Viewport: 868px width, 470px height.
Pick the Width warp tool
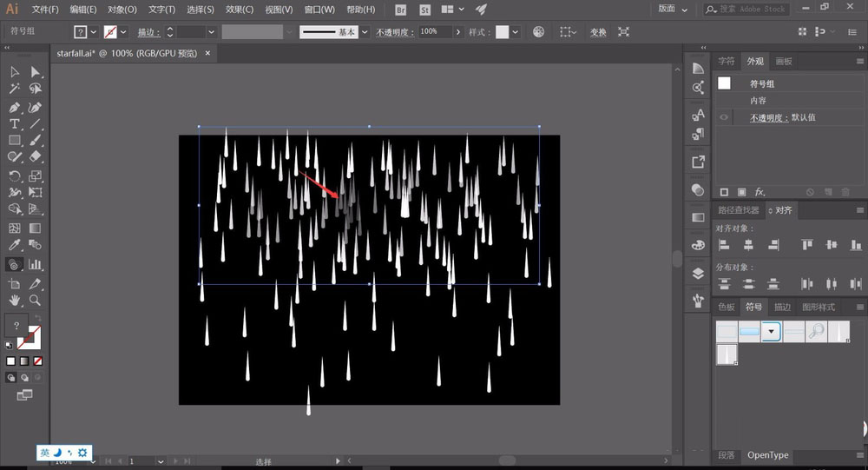pyautogui.click(x=15, y=193)
